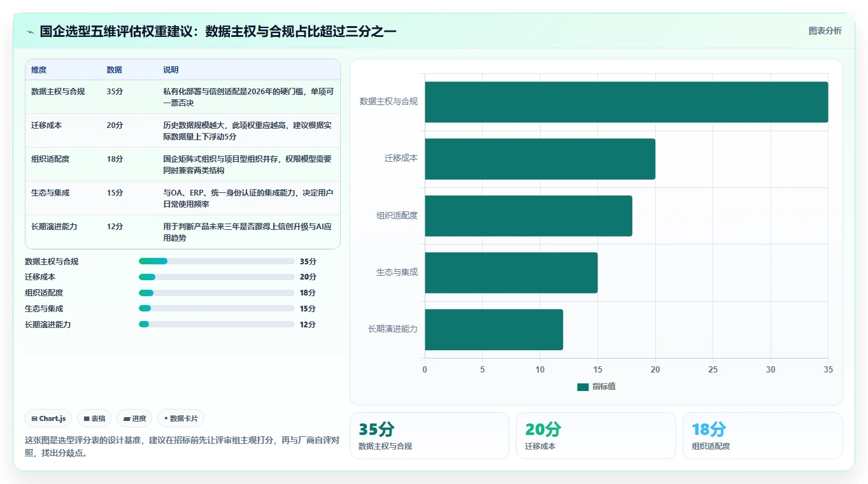Click the 35分 table cell
This screenshot has height=484, width=868.
click(115, 92)
